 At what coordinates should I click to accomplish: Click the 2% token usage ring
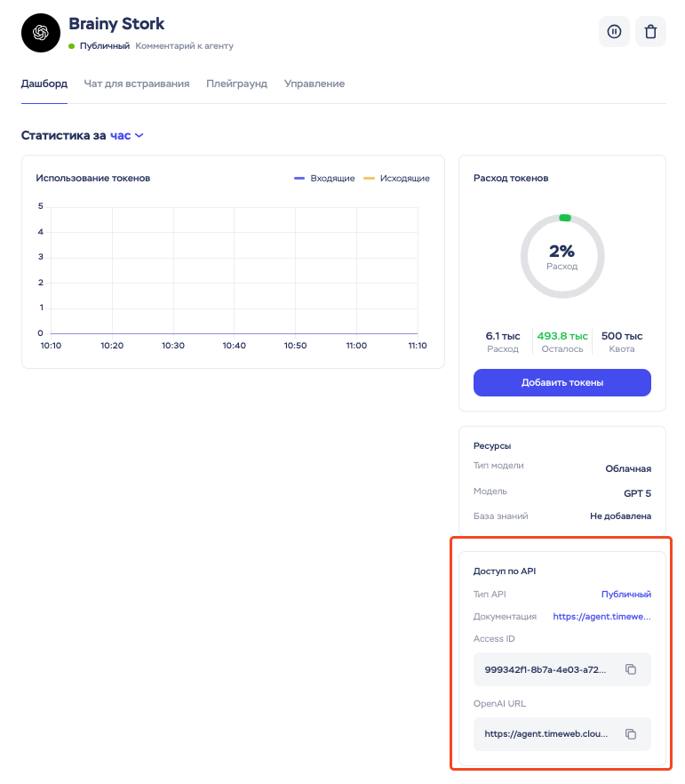pos(562,256)
